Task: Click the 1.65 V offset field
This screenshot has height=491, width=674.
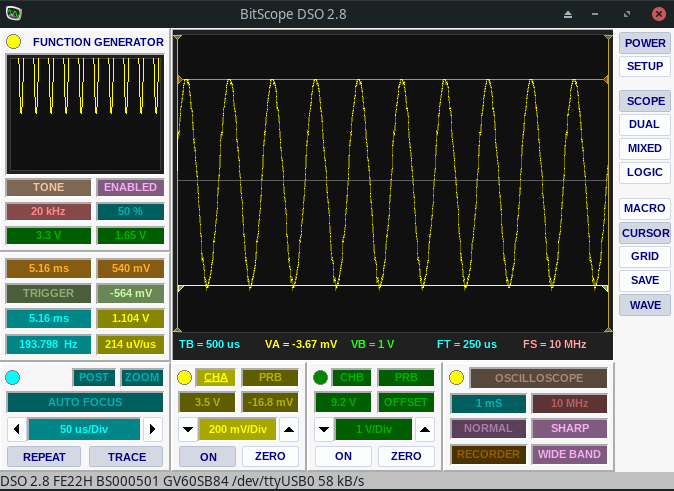Action: coord(130,236)
